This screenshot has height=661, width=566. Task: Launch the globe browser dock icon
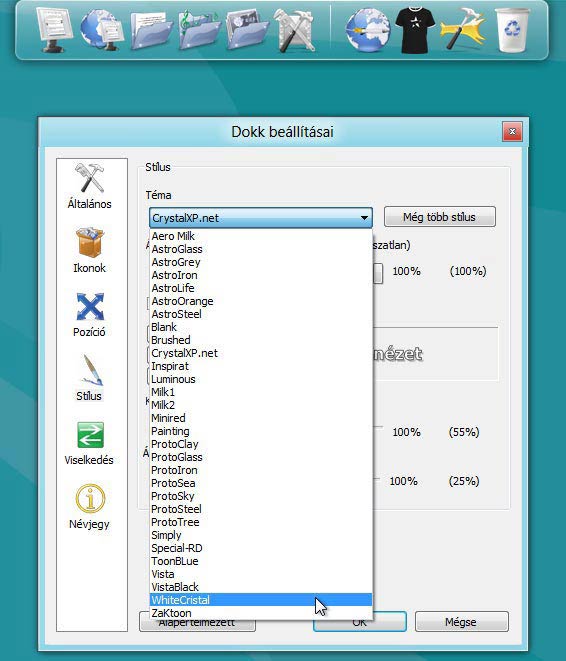pos(367,30)
